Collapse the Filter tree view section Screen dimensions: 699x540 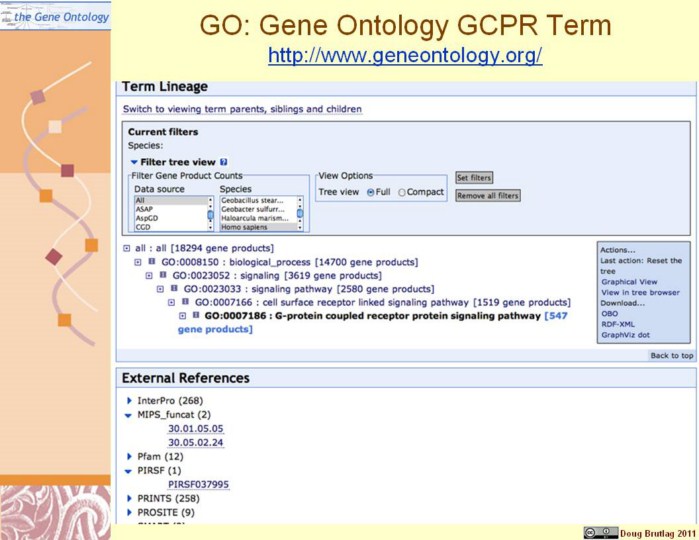pyautogui.click(x=133, y=161)
